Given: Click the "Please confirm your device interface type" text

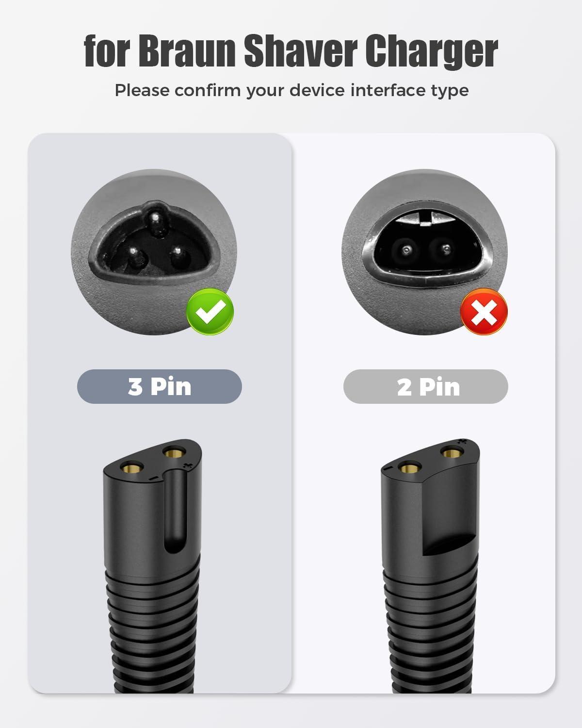Looking at the screenshot, I should tap(291, 90).
